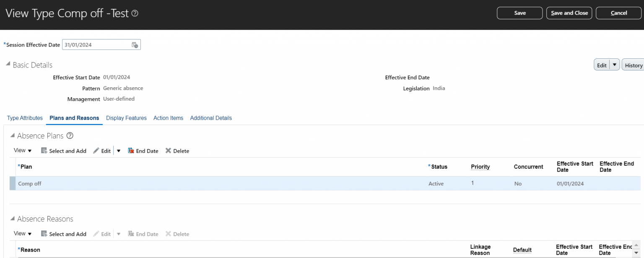Open the Action Items tab
Screen dimensions: 644x258
(168, 118)
